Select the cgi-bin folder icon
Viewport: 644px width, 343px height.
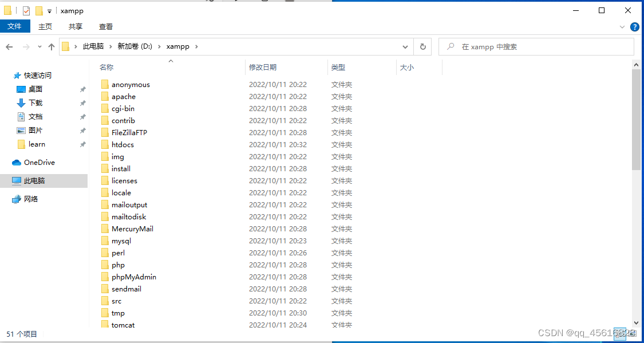coord(105,108)
